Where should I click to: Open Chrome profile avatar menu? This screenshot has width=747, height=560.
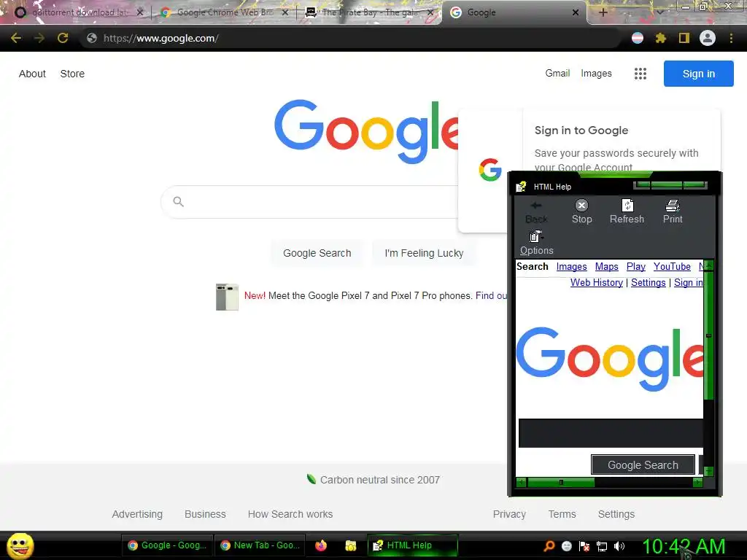point(708,38)
